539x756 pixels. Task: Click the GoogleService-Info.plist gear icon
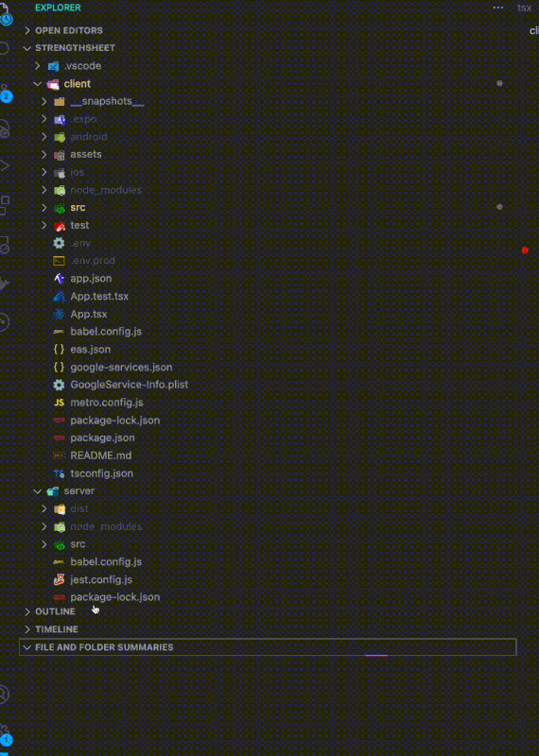click(x=59, y=385)
